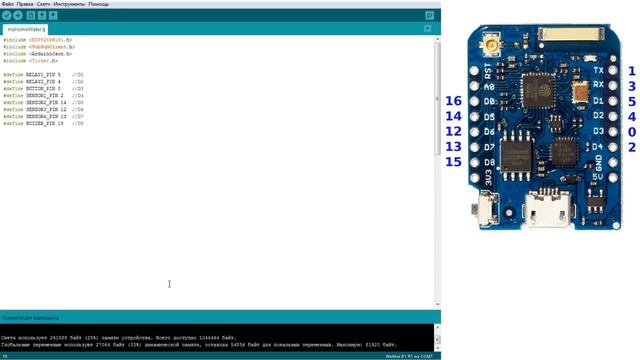The width and height of the screenshot is (640, 360).
Task: Click the SENSOR1_PIN define line
Action: coord(43,96)
